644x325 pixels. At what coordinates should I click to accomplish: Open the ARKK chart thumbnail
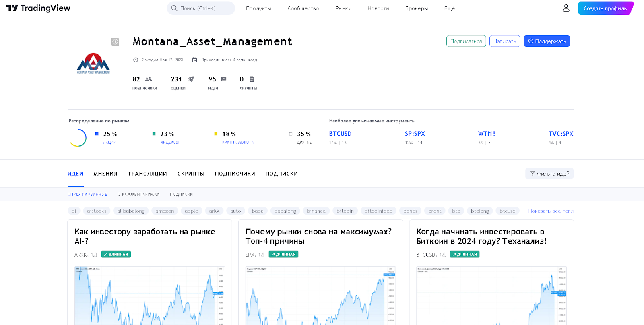[x=149, y=295]
